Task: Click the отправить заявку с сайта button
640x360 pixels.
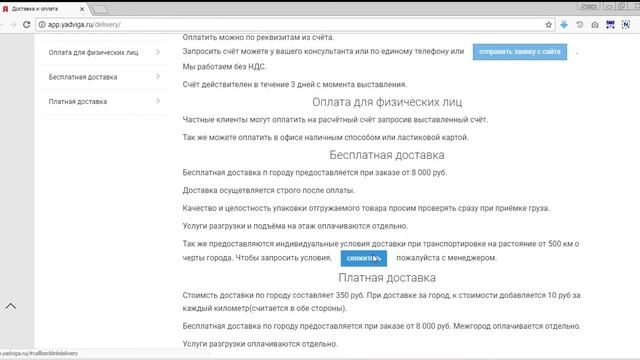Action: coord(520,52)
